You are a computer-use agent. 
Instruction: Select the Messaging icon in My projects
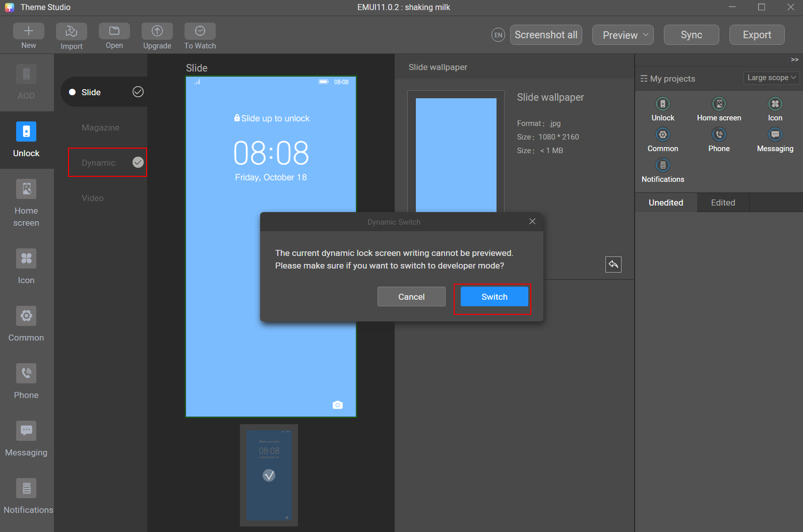point(775,135)
